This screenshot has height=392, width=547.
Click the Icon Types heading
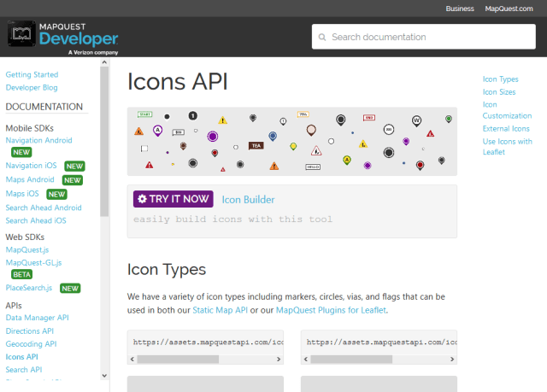tap(167, 270)
